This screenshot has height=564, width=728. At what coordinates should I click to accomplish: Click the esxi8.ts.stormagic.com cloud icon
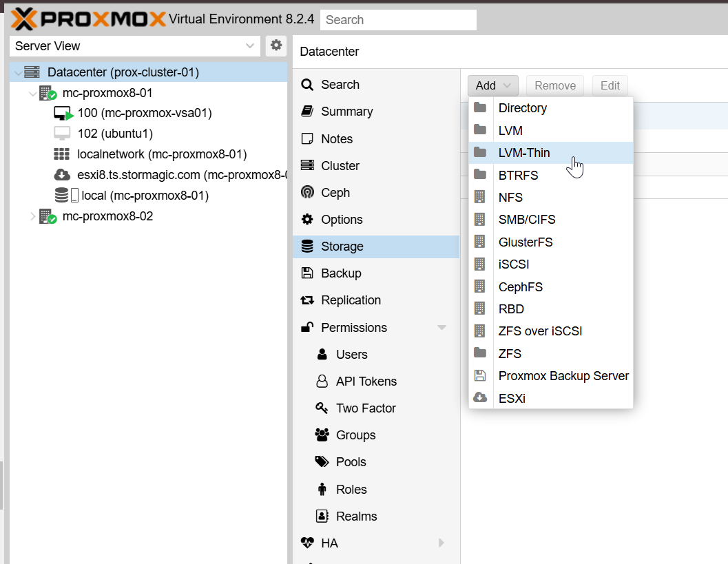(x=62, y=175)
